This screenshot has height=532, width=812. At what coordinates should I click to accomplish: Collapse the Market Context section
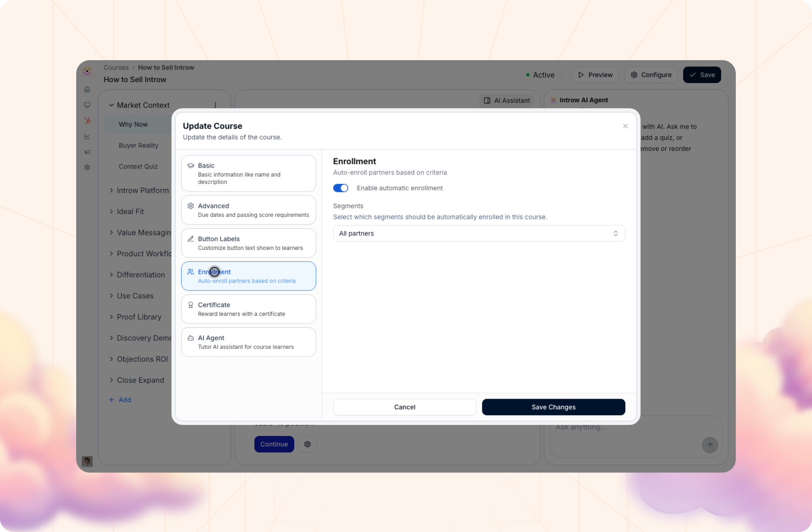pos(111,105)
